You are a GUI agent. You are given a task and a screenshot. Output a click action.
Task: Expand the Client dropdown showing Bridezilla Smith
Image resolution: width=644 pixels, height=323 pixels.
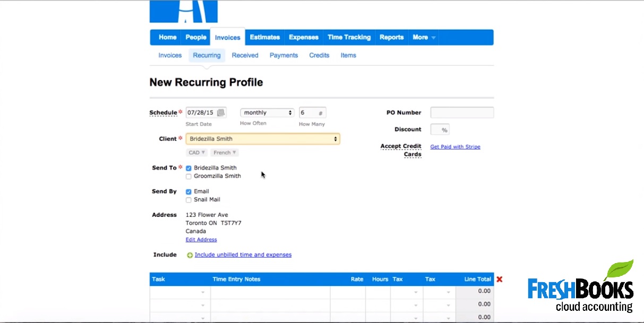pyautogui.click(x=262, y=139)
